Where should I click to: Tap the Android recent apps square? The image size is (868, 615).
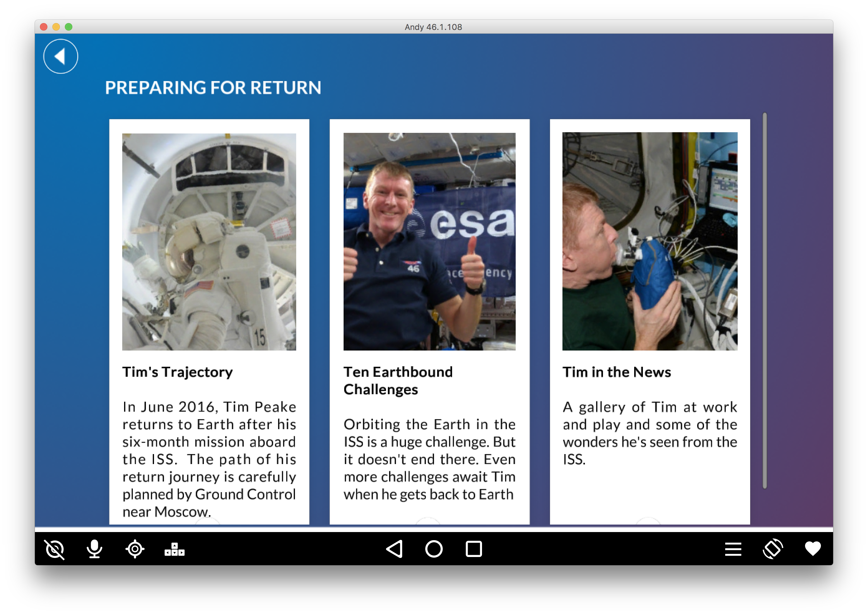(474, 549)
